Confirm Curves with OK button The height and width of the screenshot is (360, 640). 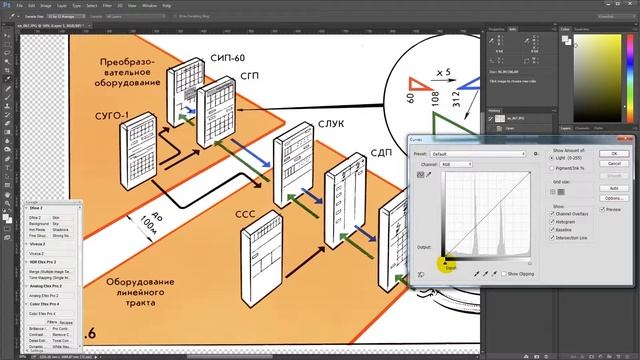click(x=614, y=153)
